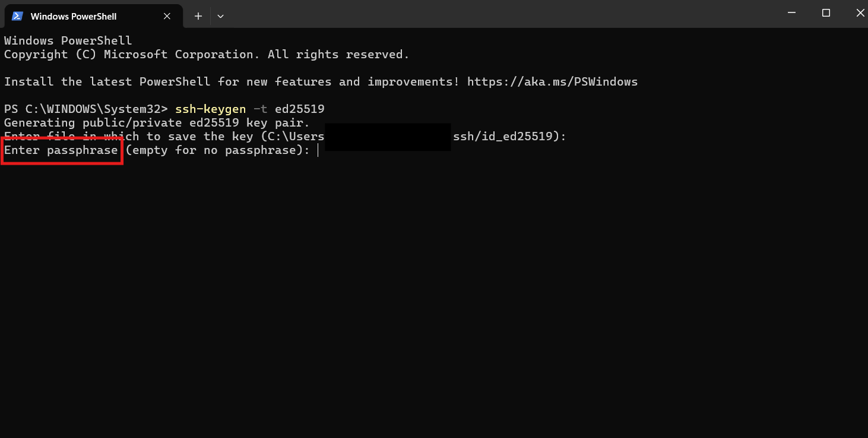Click the Generating public/private key pair line
Screen dimensions: 868x438
(157, 123)
